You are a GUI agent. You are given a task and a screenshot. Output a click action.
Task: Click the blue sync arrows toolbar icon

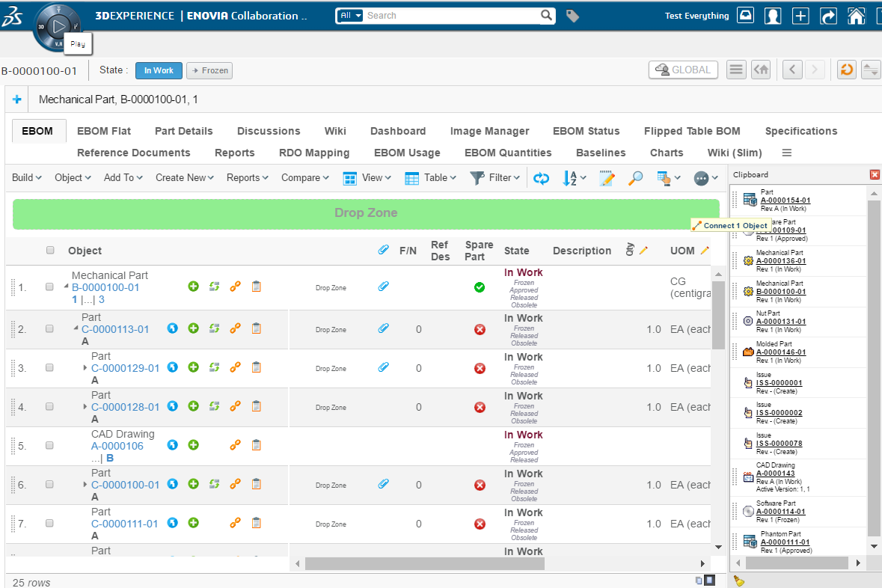pos(541,178)
